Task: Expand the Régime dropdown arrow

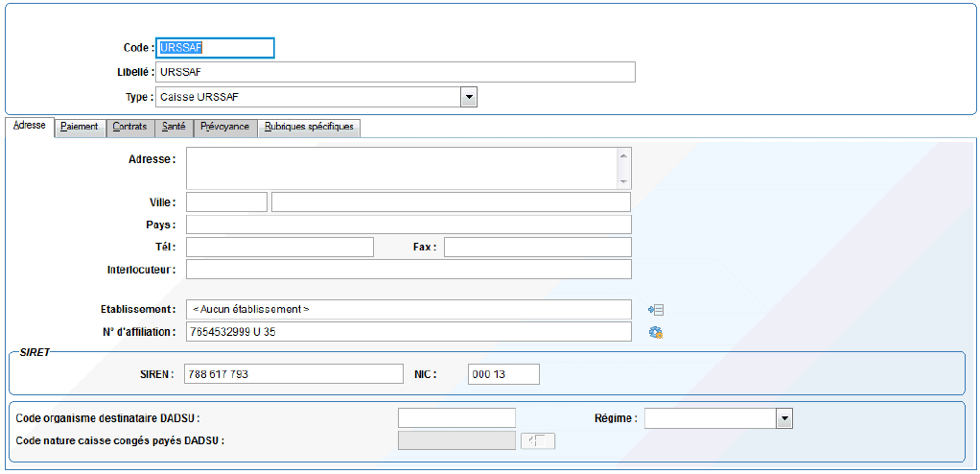Action: tap(784, 419)
